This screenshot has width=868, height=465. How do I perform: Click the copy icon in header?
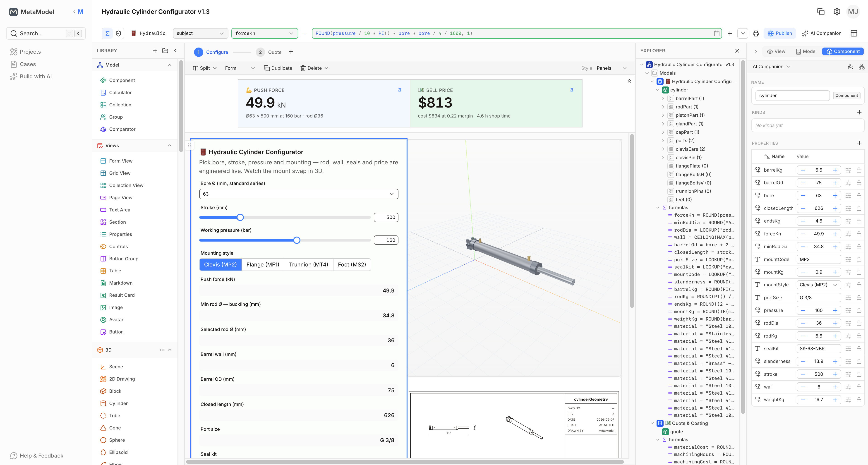[x=821, y=12]
